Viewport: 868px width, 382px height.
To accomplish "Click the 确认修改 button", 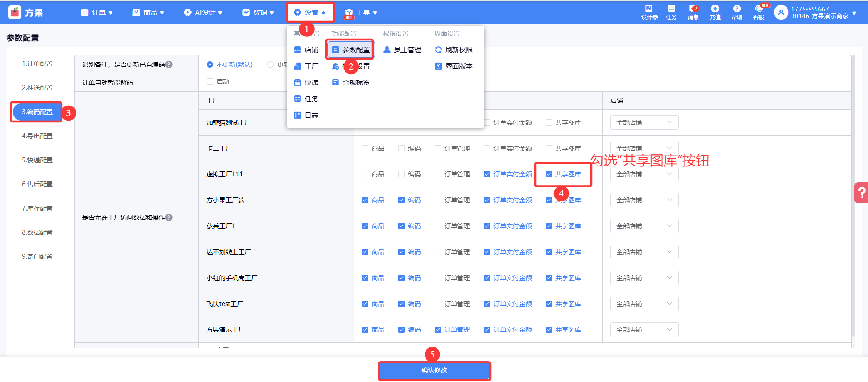I will click(434, 371).
